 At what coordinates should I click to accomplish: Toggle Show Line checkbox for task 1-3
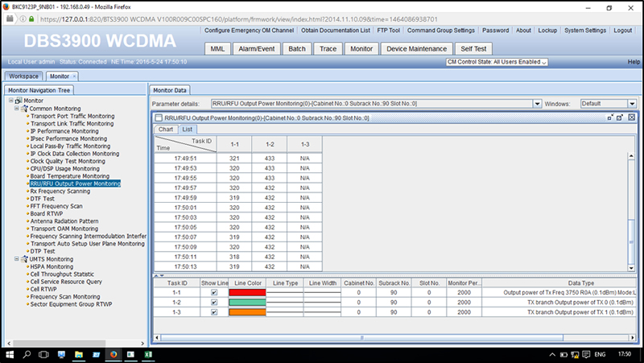[x=214, y=312]
